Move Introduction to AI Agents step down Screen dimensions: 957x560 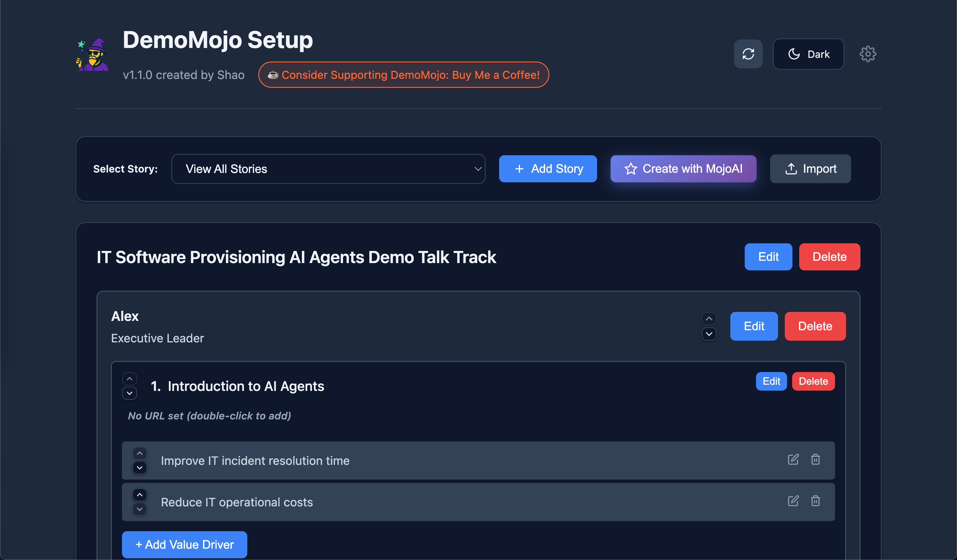tap(130, 393)
